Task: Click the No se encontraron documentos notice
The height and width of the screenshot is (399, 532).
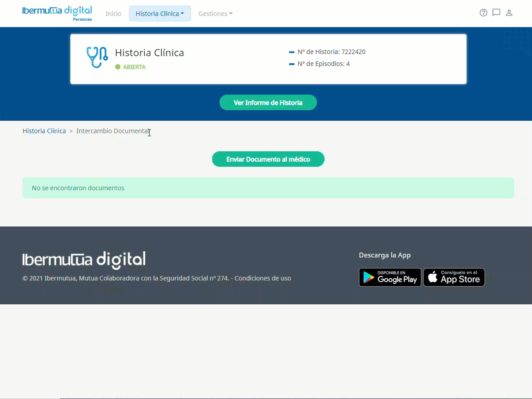Action: [x=78, y=188]
